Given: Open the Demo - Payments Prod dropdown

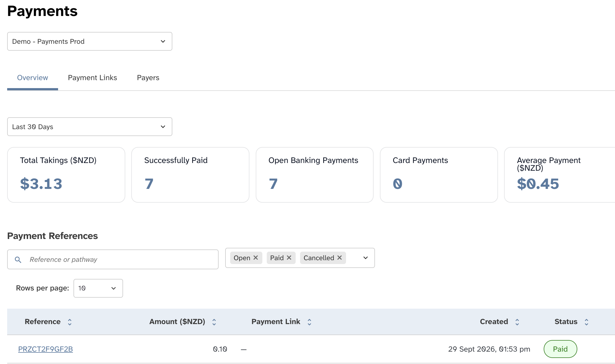Looking at the screenshot, I should pyautogui.click(x=90, y=41).
